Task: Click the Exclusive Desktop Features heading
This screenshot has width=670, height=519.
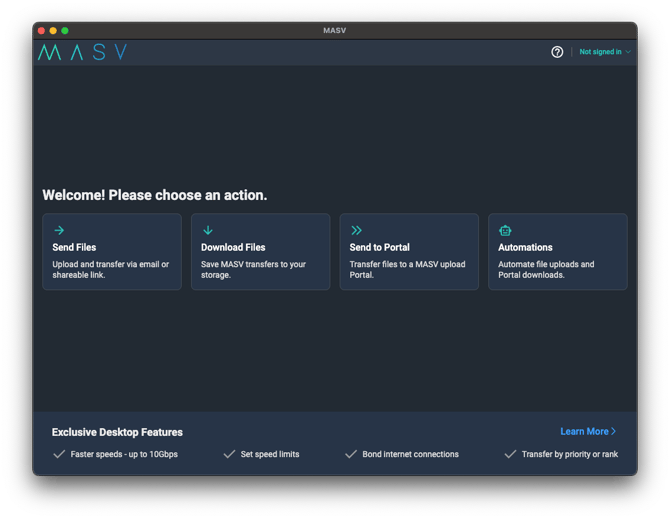Action: 117,432
